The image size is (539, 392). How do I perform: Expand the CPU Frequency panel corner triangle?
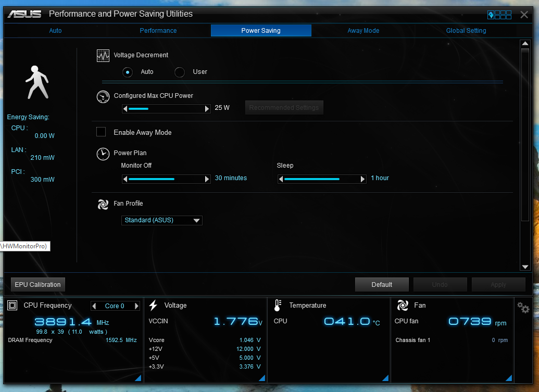tap(138, 378)
